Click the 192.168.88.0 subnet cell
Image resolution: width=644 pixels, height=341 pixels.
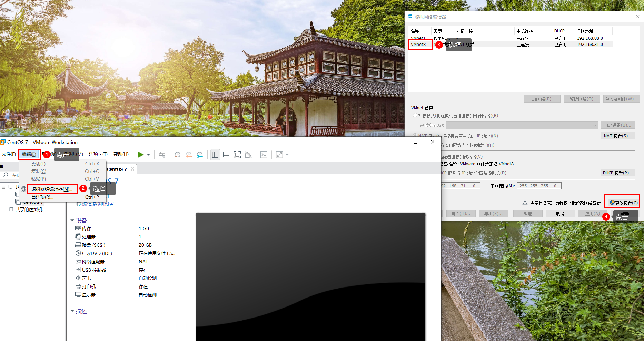(x=590, y=38)
